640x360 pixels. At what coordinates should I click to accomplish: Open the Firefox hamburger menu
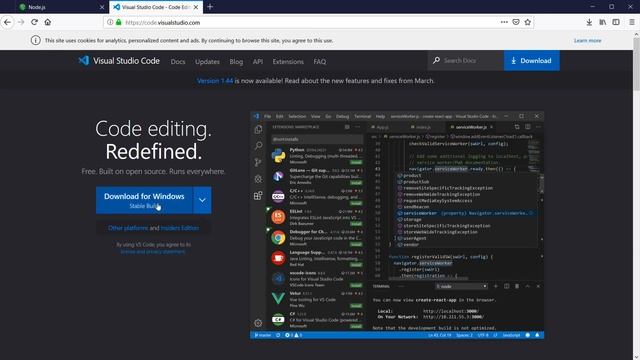pyautogui.click(x=632, y=22)
